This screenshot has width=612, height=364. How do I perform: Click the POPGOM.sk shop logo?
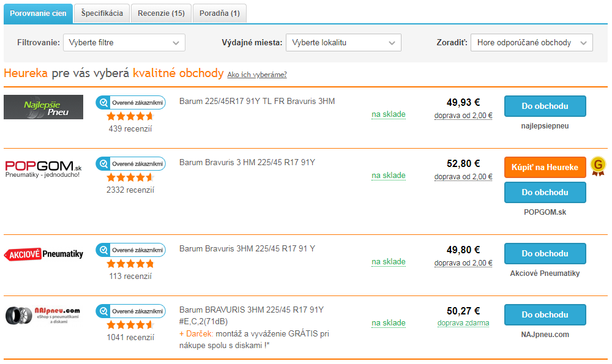[x=43, y=169]
